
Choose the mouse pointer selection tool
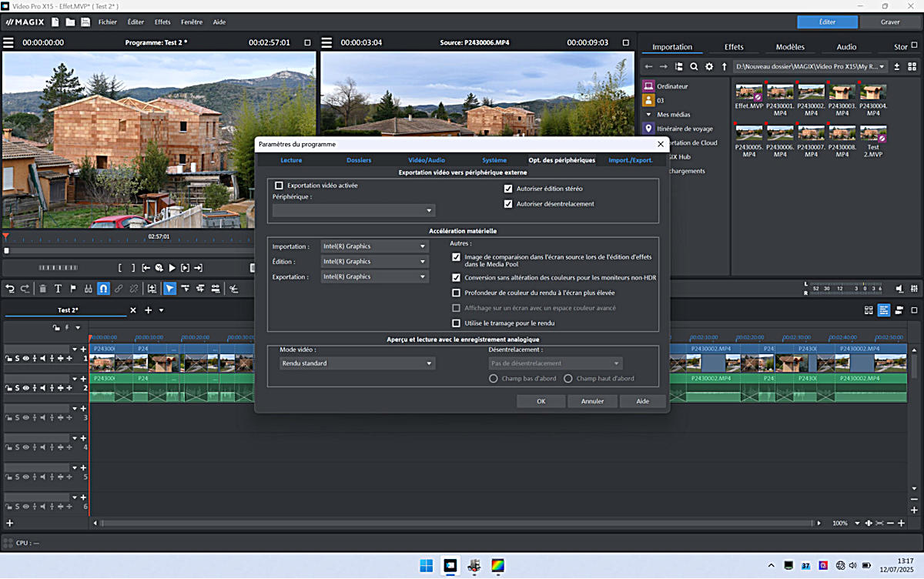pos(169,289)
